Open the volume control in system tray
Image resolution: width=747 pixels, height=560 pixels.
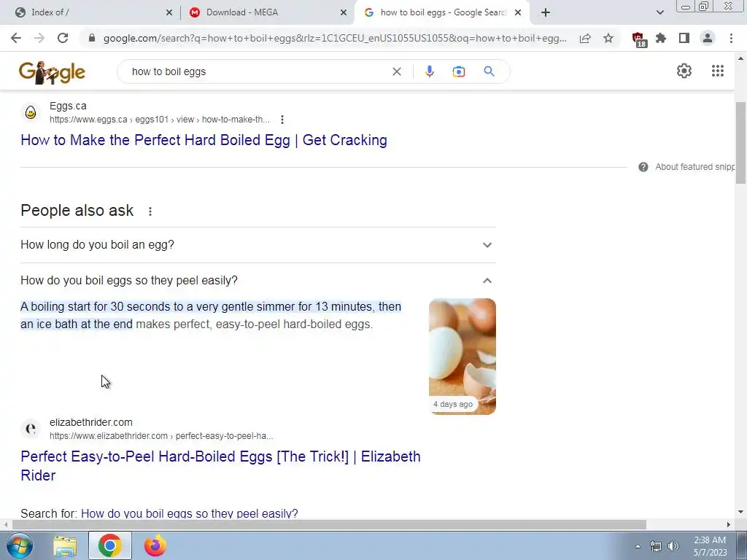673,546
